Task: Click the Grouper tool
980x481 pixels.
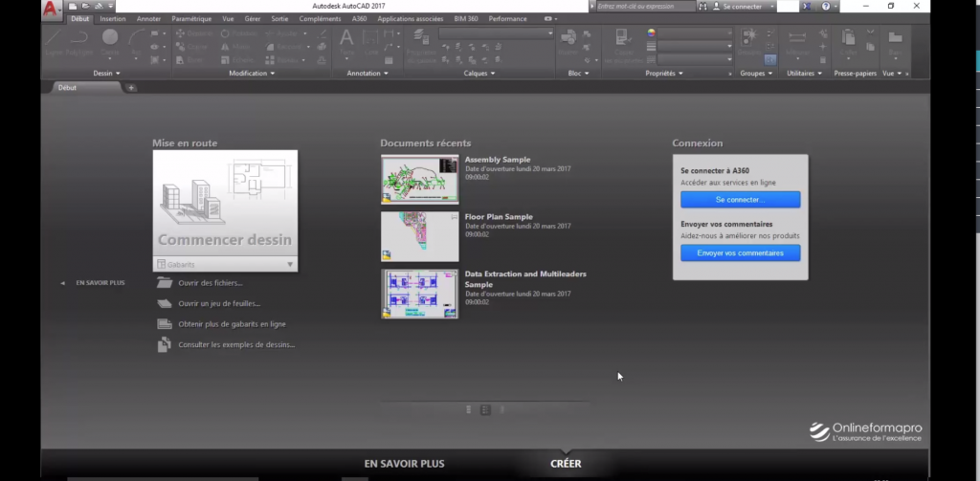Action: coord(748,42)
